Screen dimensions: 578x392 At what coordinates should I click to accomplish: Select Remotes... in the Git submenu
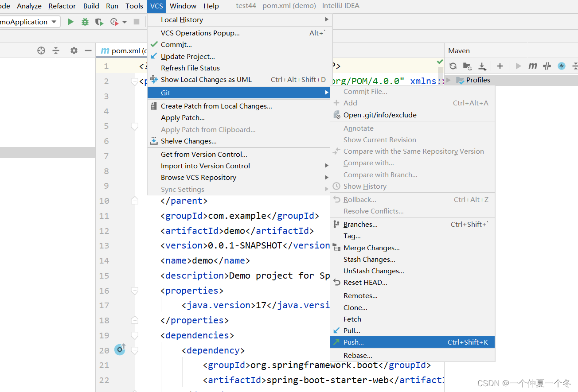pos(413,295)
